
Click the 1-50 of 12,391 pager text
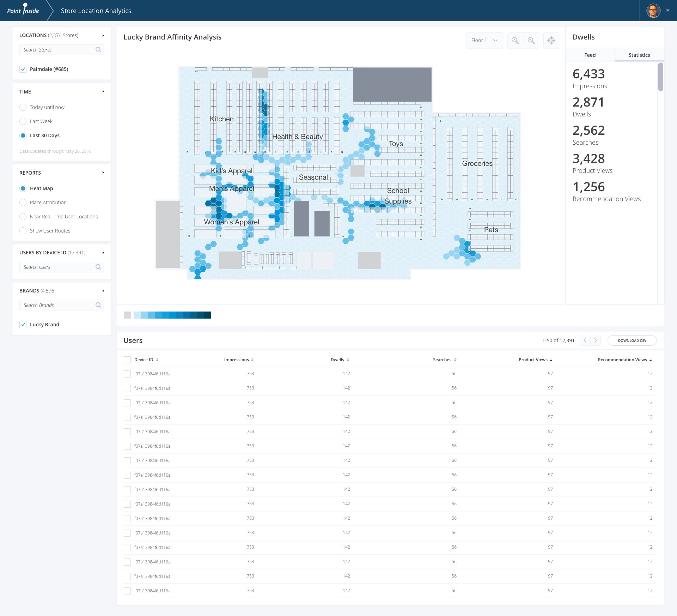pos(558,340)
